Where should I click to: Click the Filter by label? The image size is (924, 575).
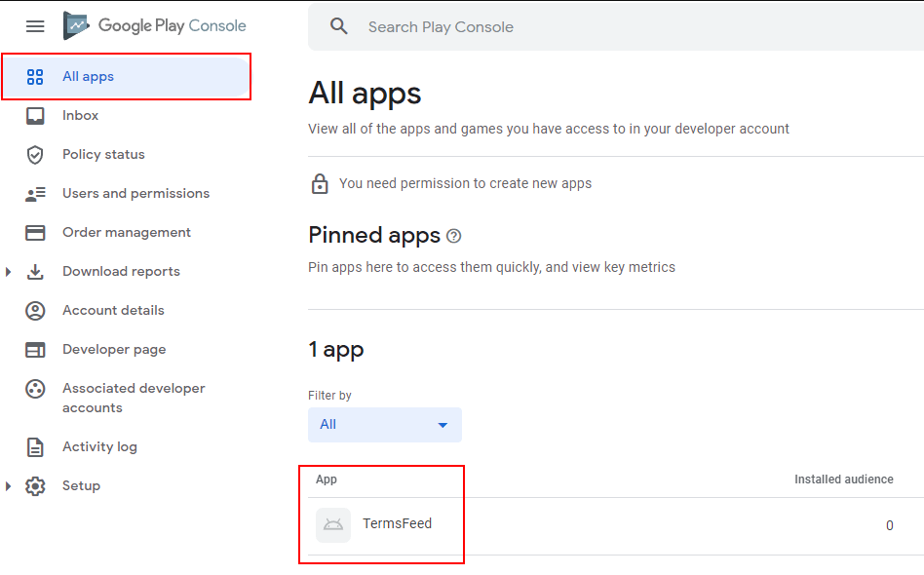(329, 396)
